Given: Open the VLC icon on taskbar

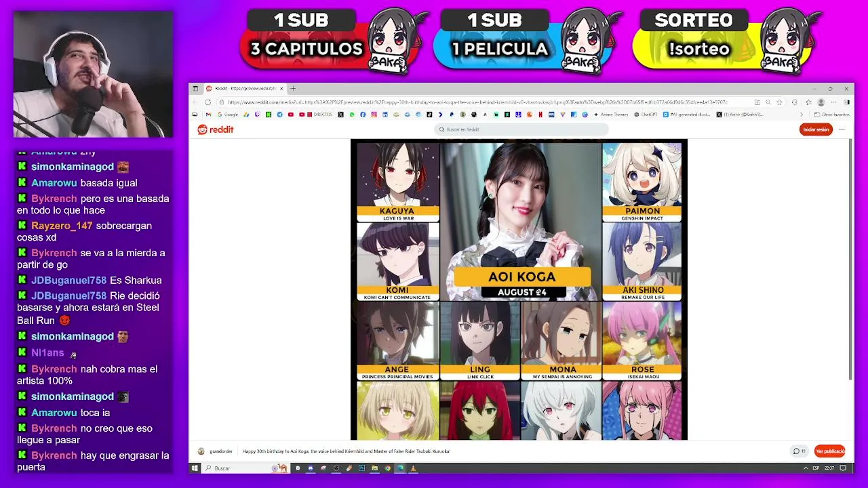Looking at the screenshot, I should [412, 468].
